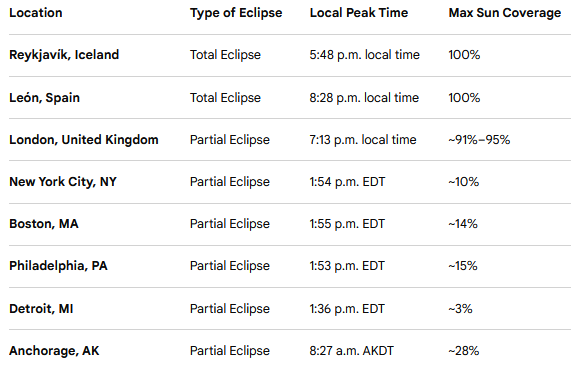Select the León, Spain location cell
Screen dimensions: 580x379
44,98
